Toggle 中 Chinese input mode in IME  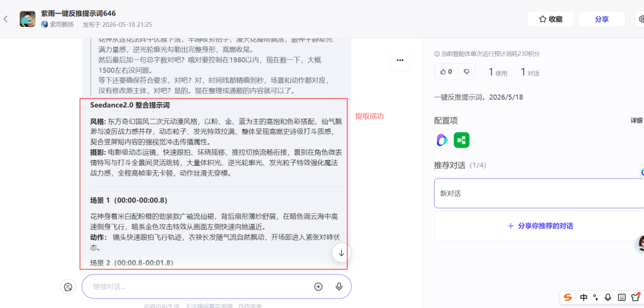(584, 297)
